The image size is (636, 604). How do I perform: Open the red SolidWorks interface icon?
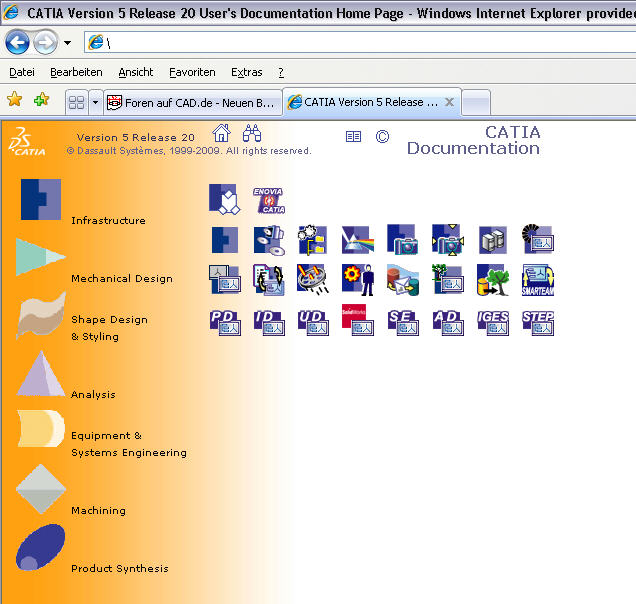point(358,320)
